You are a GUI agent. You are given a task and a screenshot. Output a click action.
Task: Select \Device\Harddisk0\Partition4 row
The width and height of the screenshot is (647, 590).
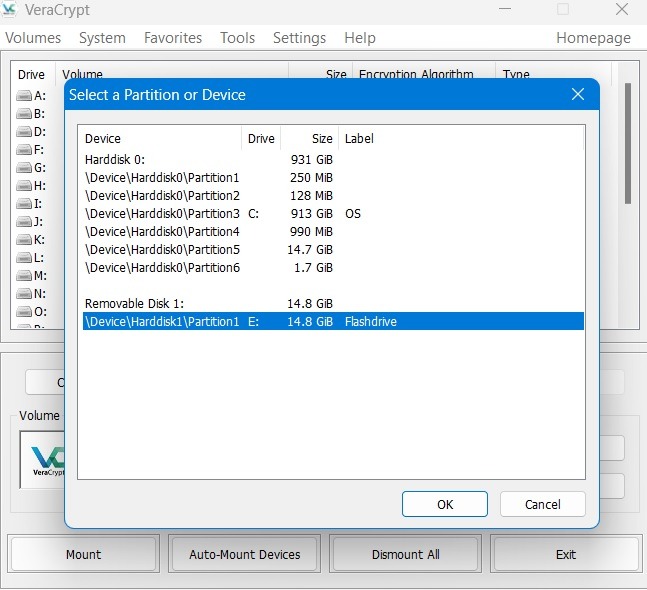point(333,232)
